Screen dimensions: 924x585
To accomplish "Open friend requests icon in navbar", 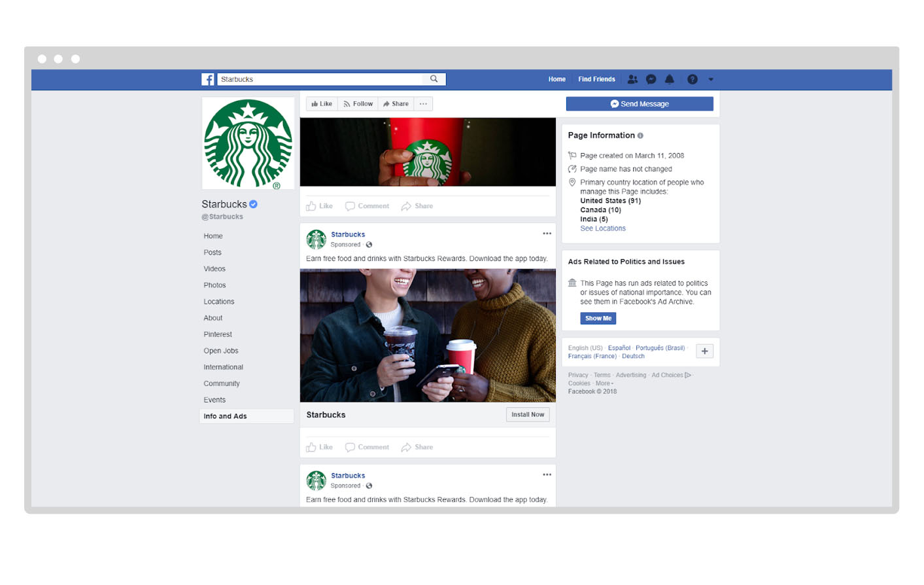I will click(x=632, y=79).
